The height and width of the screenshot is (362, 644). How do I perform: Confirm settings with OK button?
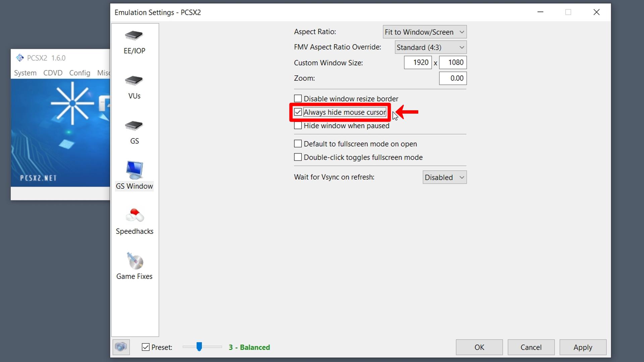[479, 347]
